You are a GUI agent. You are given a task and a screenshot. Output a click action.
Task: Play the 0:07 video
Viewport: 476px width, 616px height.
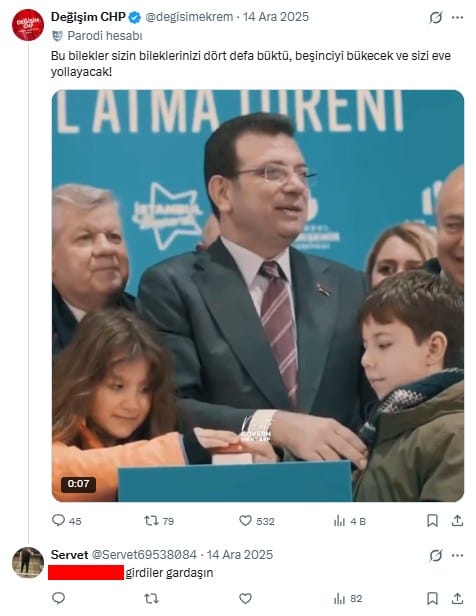pyautogui.click(x=258, y=295)
